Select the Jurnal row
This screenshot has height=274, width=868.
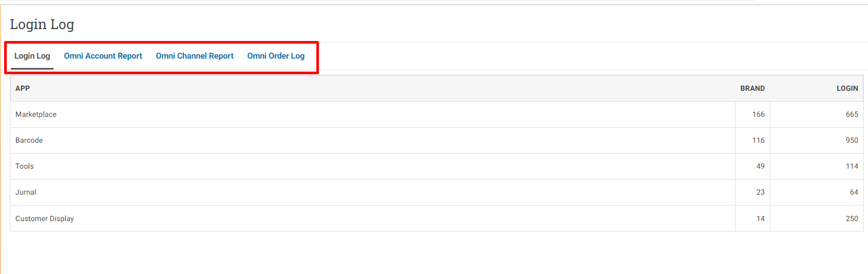tap(437, 193)
